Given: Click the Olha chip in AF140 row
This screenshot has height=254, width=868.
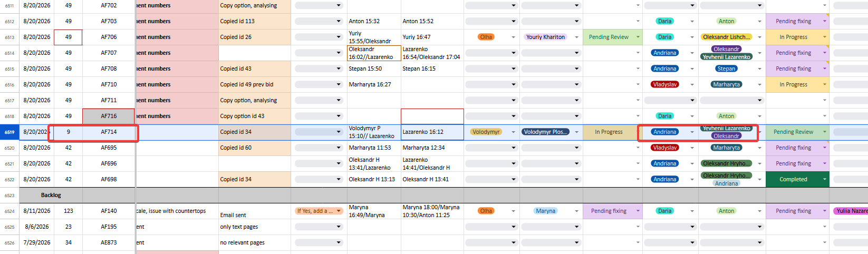Looking at the screenshot, I should point(486,211).
